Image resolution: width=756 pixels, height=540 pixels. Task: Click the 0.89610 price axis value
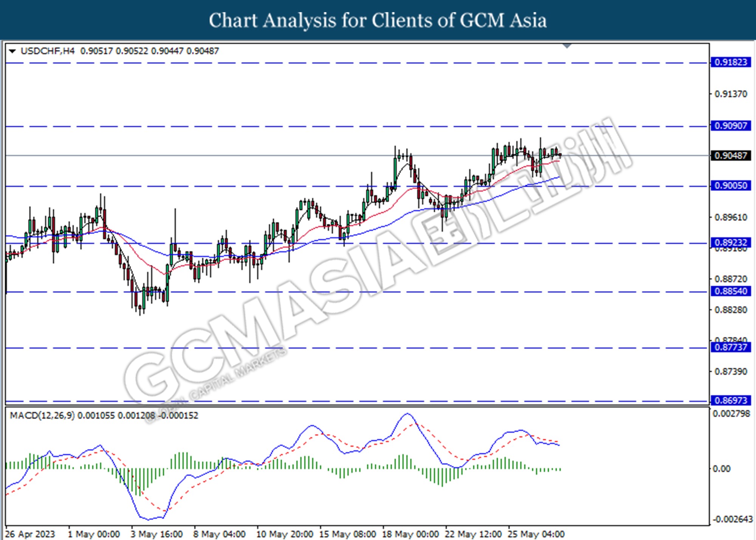731,217
